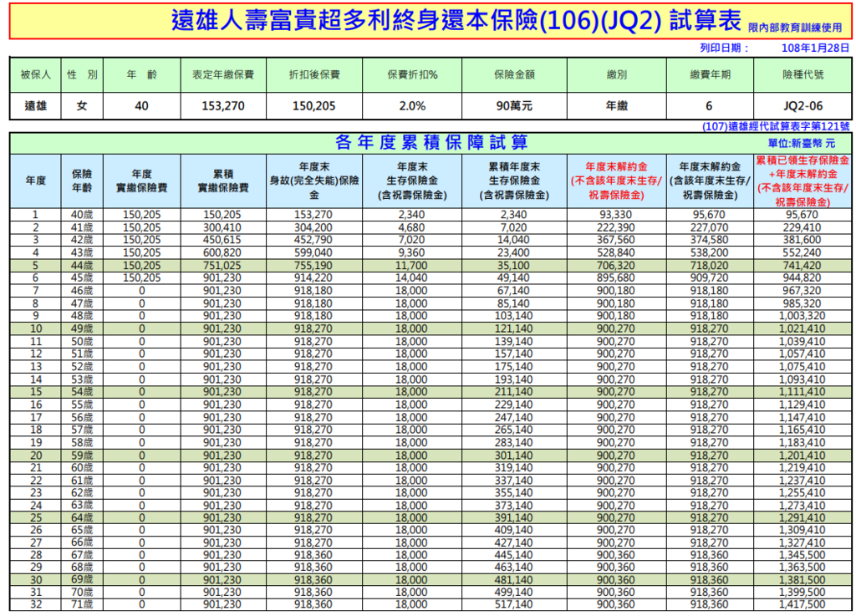Click the death benefit cell 914,220
Image resolution: width=856 pixels, height=616 pixels.
[x=313, y=277]
